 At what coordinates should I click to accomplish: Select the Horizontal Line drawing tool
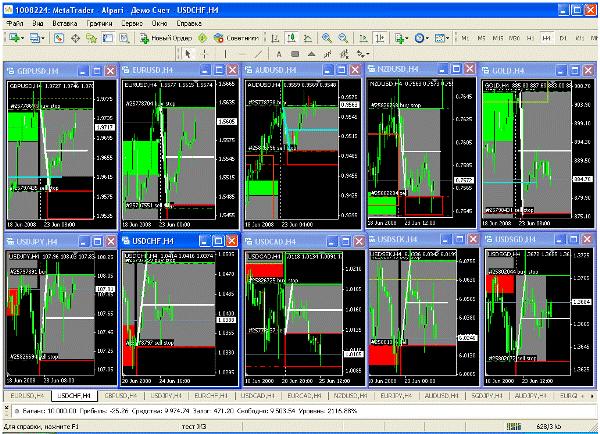pyautogui.click(x=242, y=54)
